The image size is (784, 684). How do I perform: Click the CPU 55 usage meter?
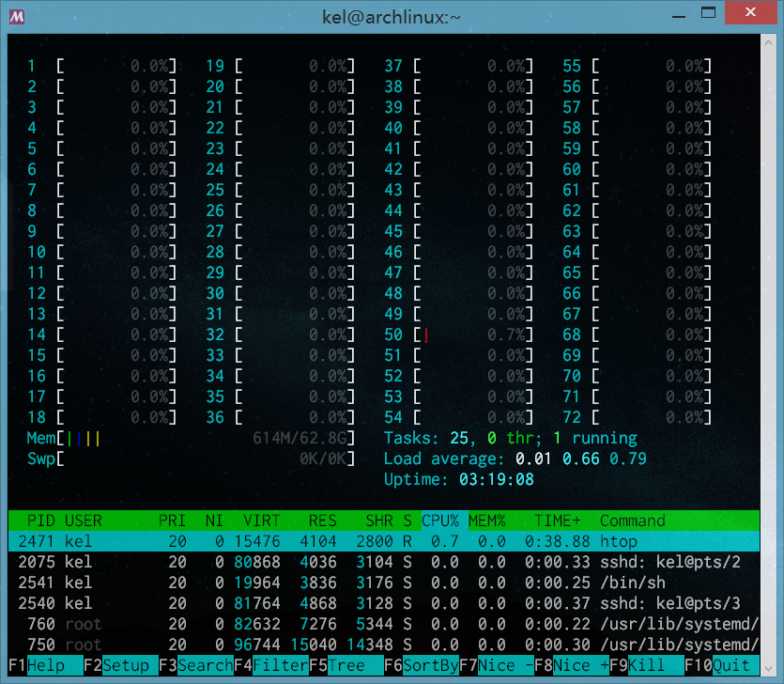(x=637, y=66)
